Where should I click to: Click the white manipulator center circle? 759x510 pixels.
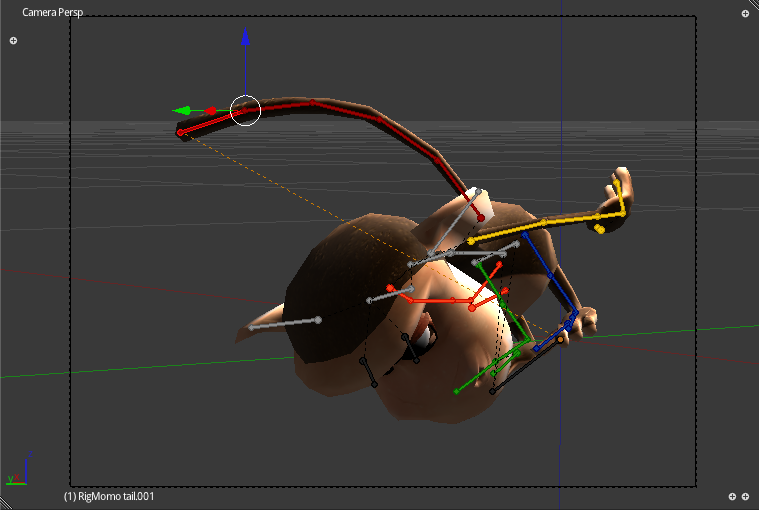point(245,110)
